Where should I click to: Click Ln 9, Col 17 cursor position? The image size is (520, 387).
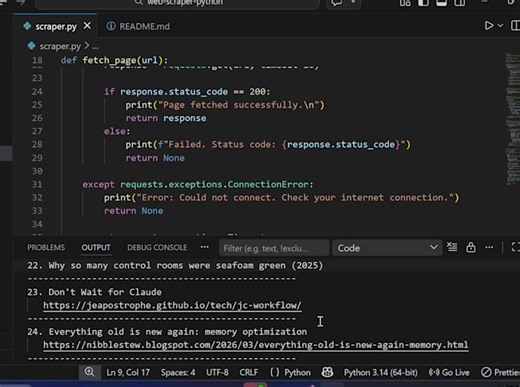128,372
